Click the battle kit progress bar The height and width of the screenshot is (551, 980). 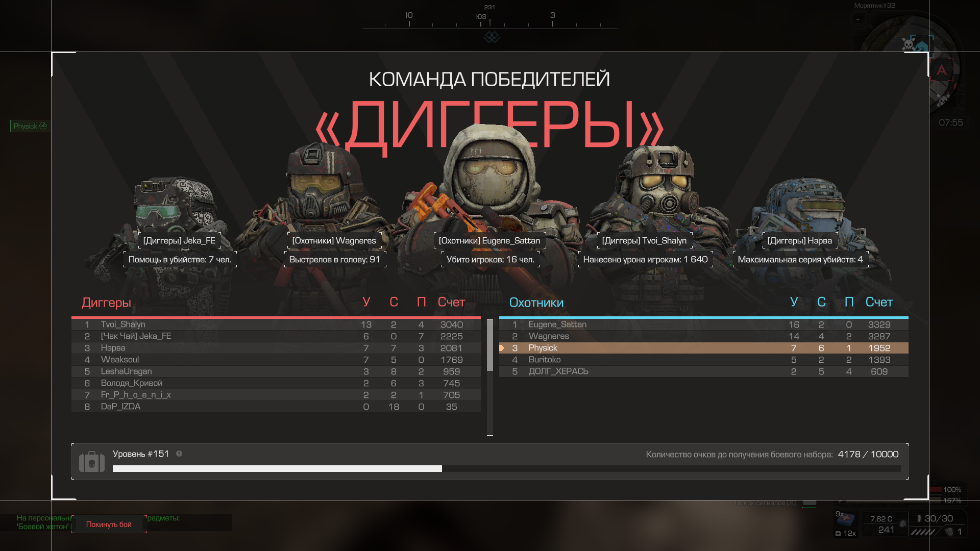point(506,468)
